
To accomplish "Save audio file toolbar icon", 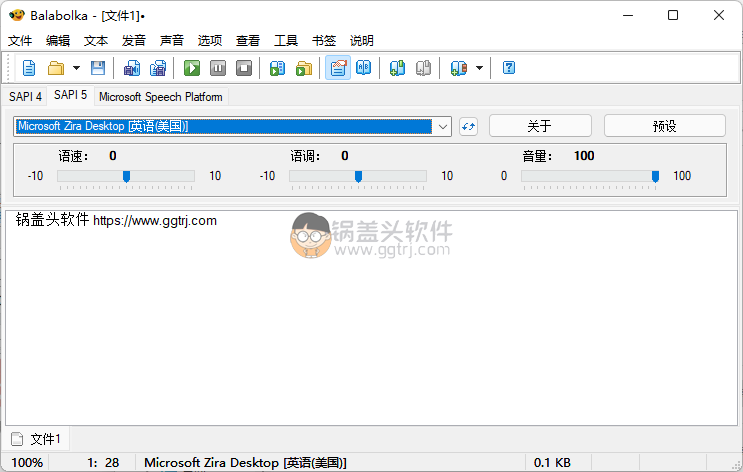I will 132,68.
